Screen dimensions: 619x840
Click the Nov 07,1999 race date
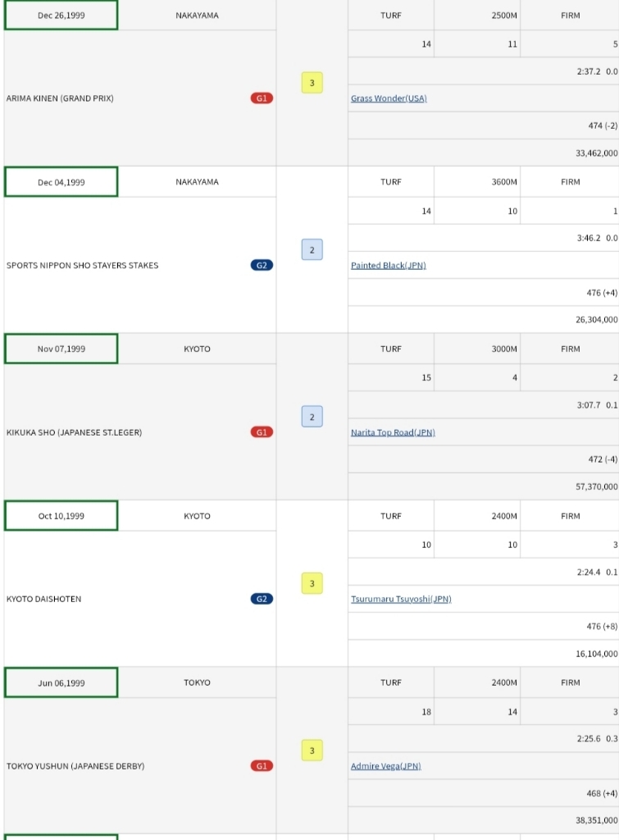point(61,349)
